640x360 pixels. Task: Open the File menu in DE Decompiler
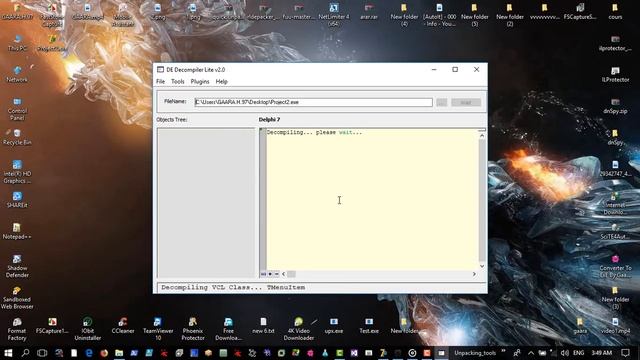point(160,82)
